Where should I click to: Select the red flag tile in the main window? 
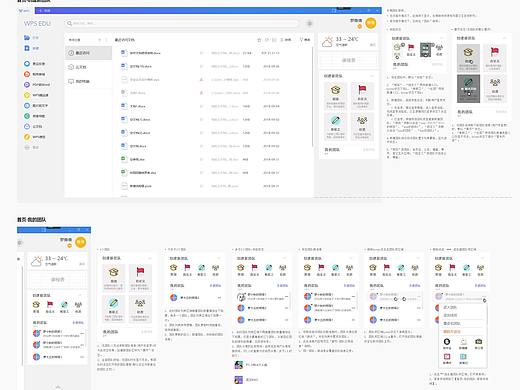[362, 95]
